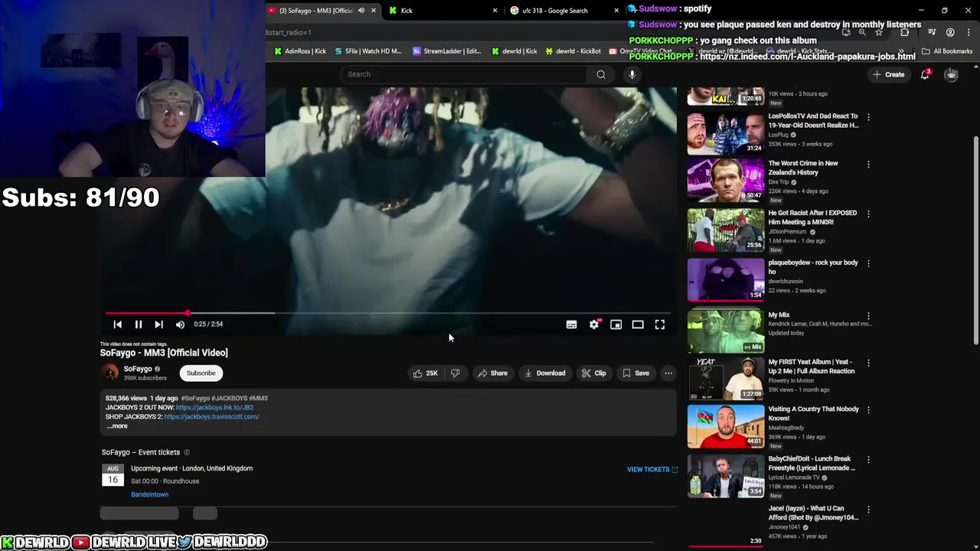The height and width of the screenshot is (551, 980).
Task: Skip to the next video
Action: pos(158,324)
